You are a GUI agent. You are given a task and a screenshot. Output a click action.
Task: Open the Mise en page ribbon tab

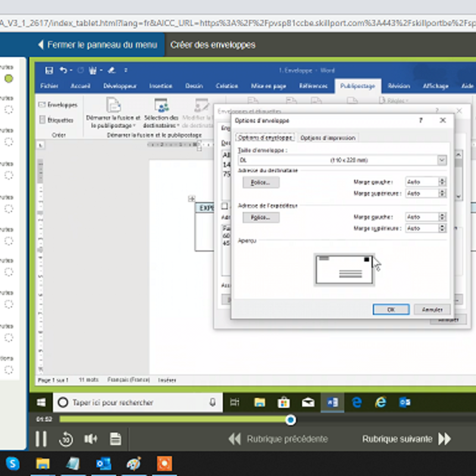[x=268, y=86]
